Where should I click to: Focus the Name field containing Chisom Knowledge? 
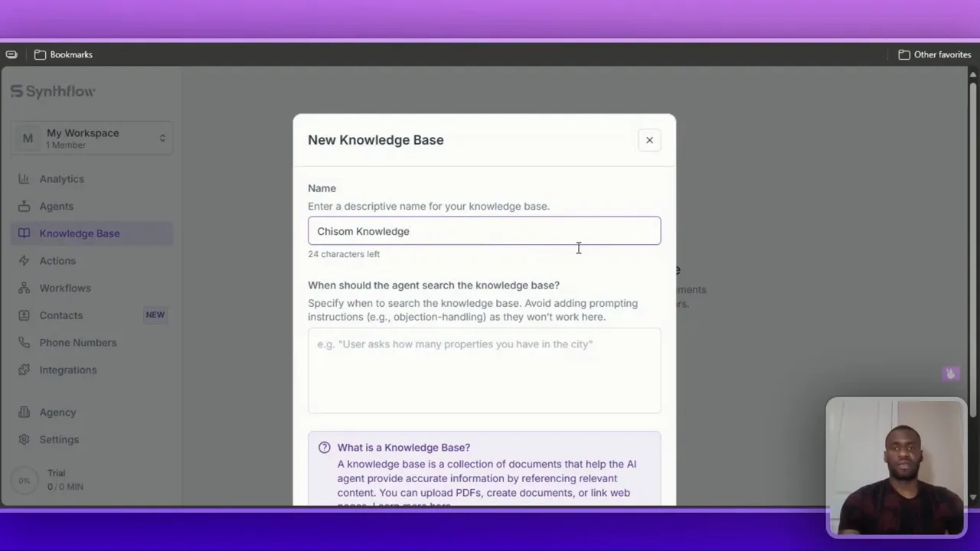click(x=484, y=231)
